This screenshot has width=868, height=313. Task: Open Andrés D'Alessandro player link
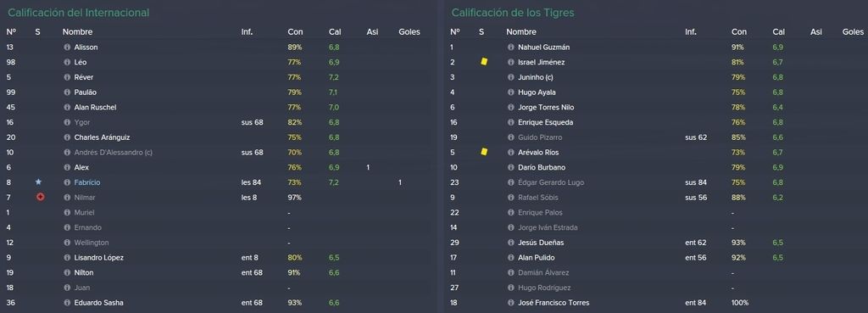[x=113, y=153]
